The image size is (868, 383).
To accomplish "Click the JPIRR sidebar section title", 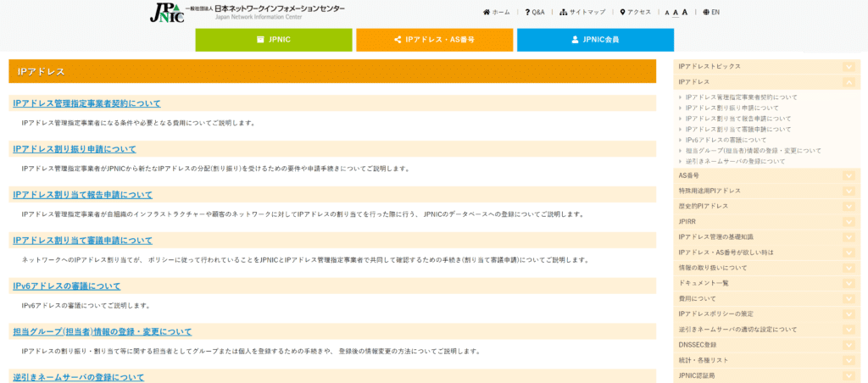I will pos(687,221).
